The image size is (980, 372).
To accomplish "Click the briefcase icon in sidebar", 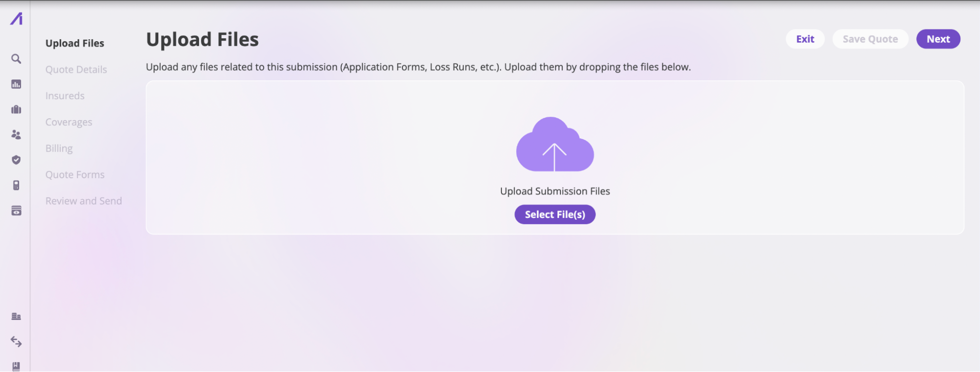I will [16, 109].
